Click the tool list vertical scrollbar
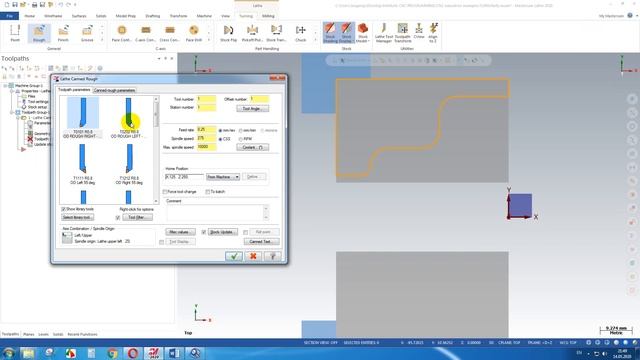This screenshot has height=360, width=640. pos(156,150)
